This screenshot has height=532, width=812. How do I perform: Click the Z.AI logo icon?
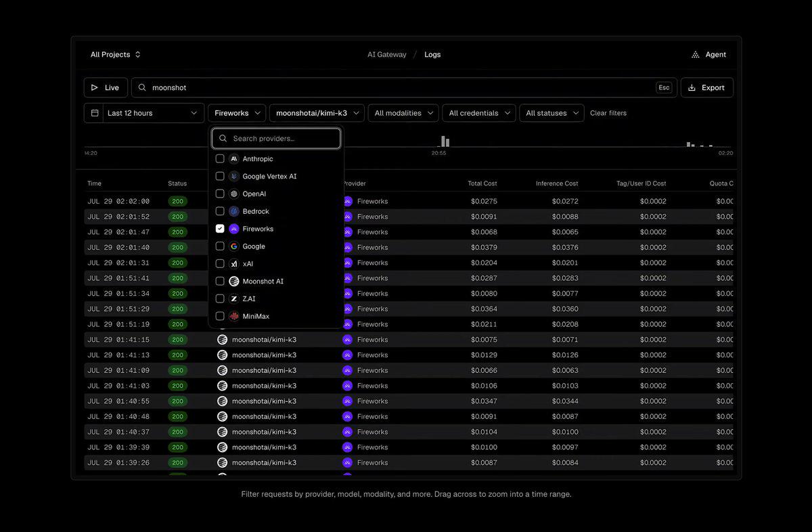(234, 298)
